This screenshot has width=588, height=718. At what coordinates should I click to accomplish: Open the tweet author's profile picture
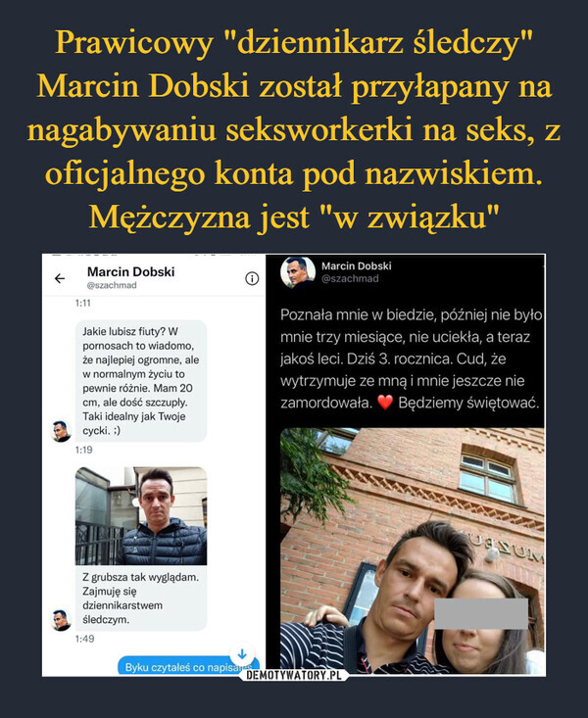pyautogui.click(x=298, y=272)
